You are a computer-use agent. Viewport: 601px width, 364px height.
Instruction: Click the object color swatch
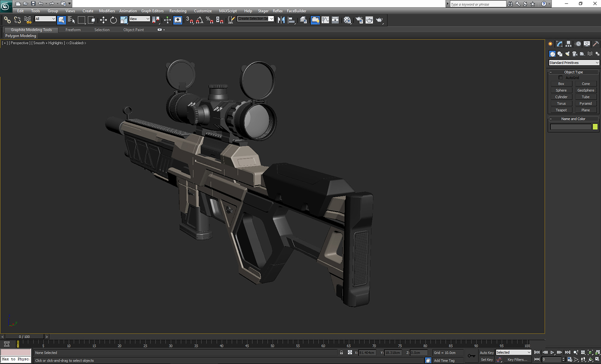point(595,126)
